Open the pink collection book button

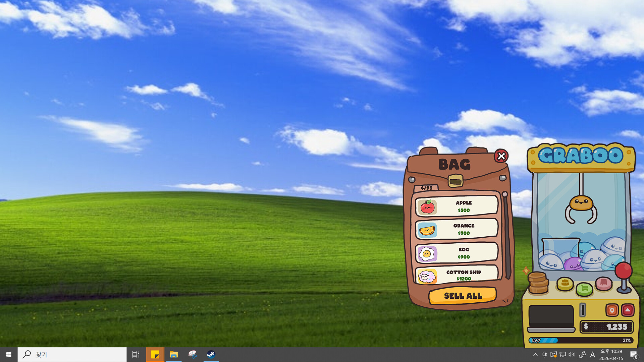pyautogui.click(x=604, y=284)
